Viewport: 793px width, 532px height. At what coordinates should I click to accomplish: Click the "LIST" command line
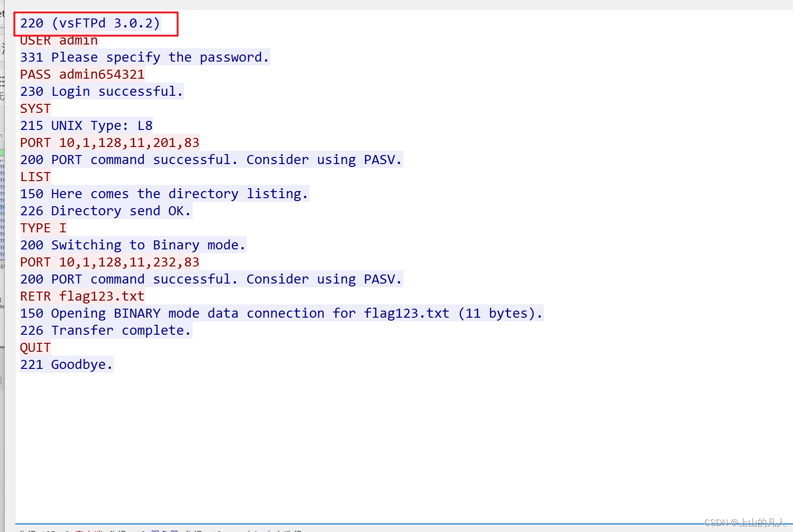[35, 177]
